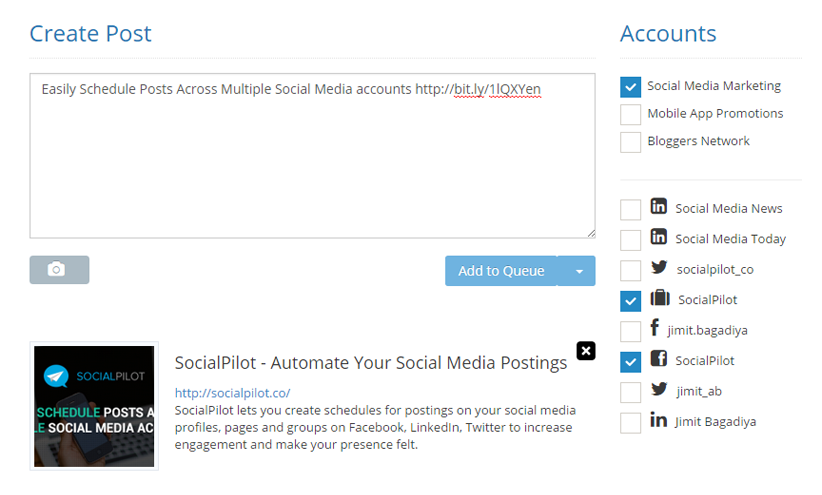Click the Social Media News label
The image size is (822, 495).
(729, 209)
